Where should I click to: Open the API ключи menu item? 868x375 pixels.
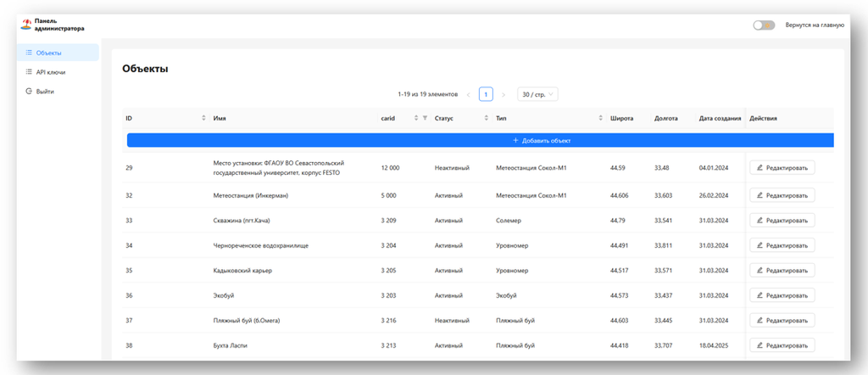pyautogui.click(x=58, y=72)
